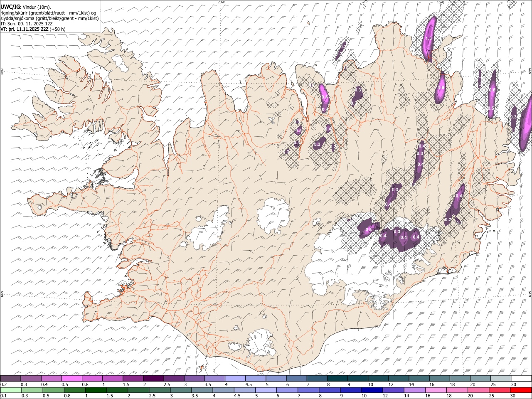The height and width of the screenshot is (399, 532).
Task: Click the 'IT: Sun. 09. 11. 2025 12Z' line
Action: point(27,24)
